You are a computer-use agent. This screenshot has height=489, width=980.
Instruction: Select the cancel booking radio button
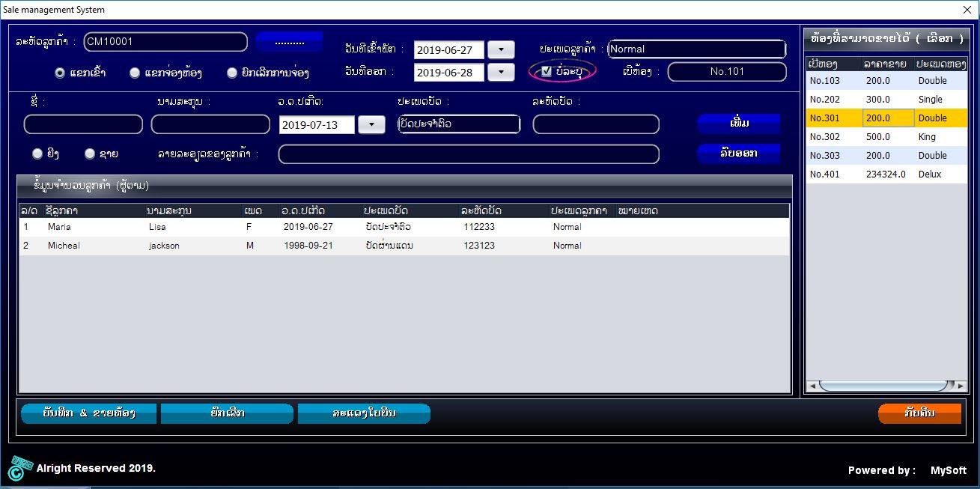[x=232, y=73]
